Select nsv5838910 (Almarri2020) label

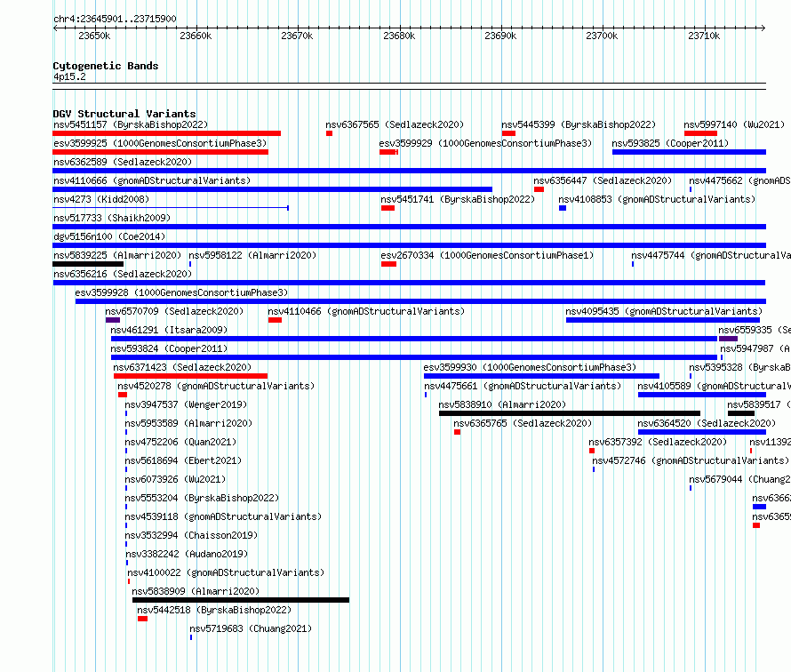[502, 404]
